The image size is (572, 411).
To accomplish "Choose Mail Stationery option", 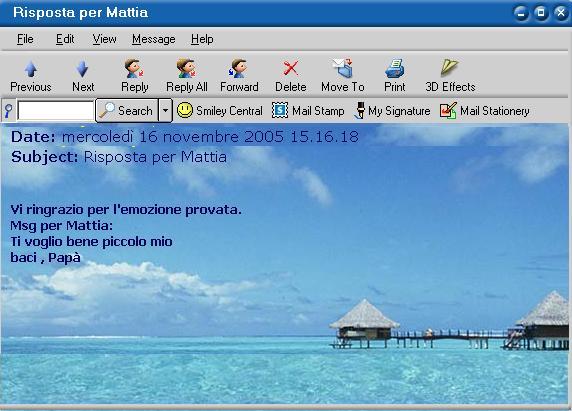I will [484, 110].
